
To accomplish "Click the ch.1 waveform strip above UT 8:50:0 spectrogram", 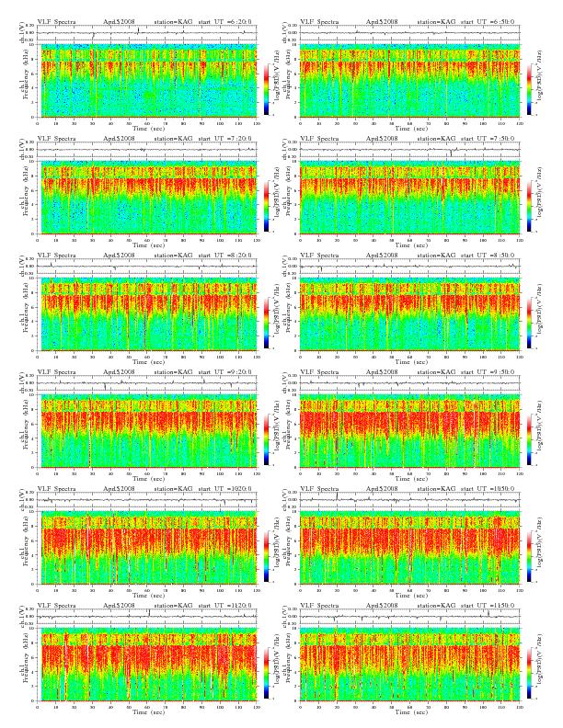I will coord(409,267).
